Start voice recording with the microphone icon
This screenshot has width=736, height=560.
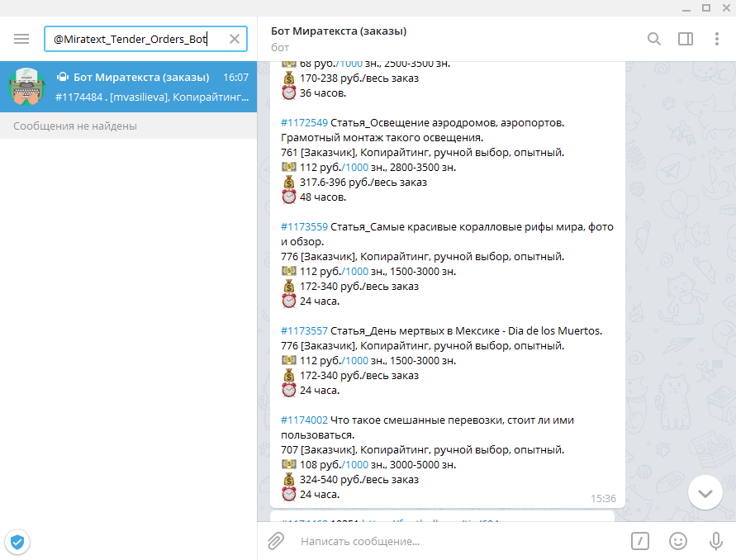[x=716, y=541]
